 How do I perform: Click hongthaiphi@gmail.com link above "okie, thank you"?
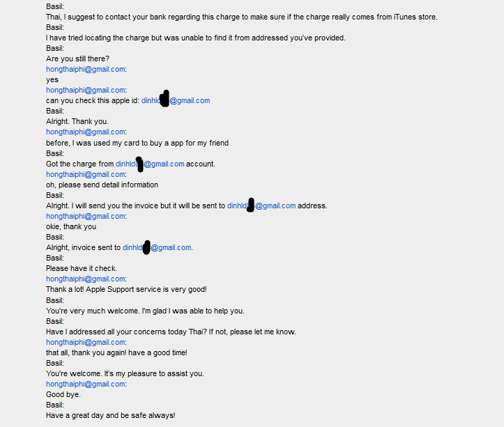[x=86, y=216]
